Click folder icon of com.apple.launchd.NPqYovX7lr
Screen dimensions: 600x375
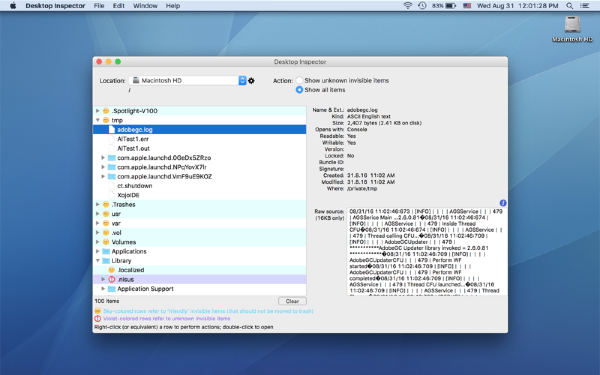(112, 167)
